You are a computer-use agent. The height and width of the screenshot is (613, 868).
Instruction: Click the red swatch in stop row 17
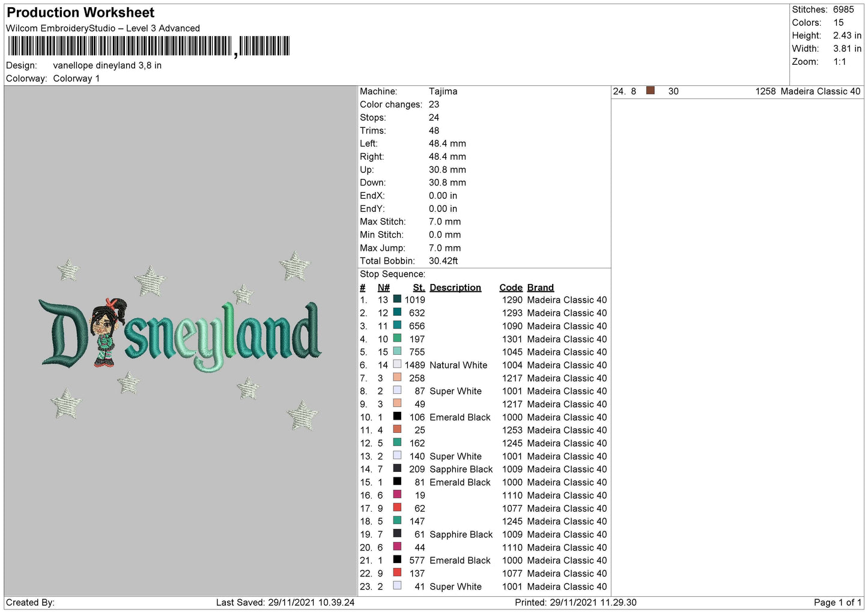coord(397,507)
